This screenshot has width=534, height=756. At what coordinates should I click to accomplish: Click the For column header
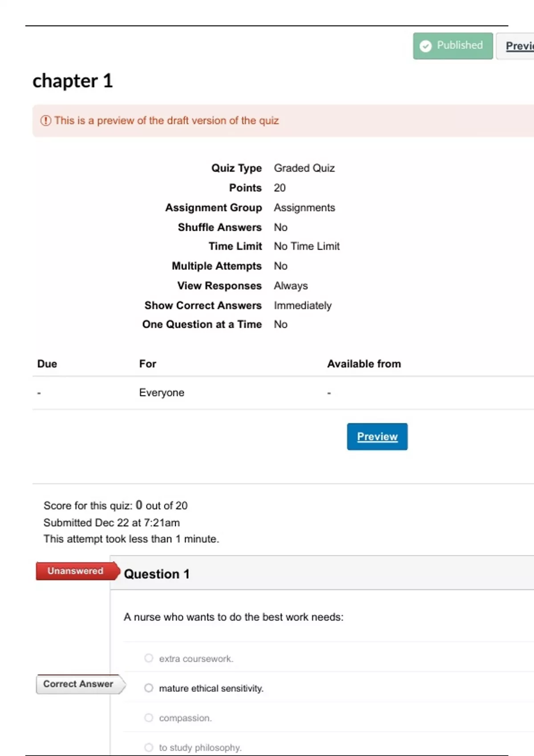[x=148, y=364]
